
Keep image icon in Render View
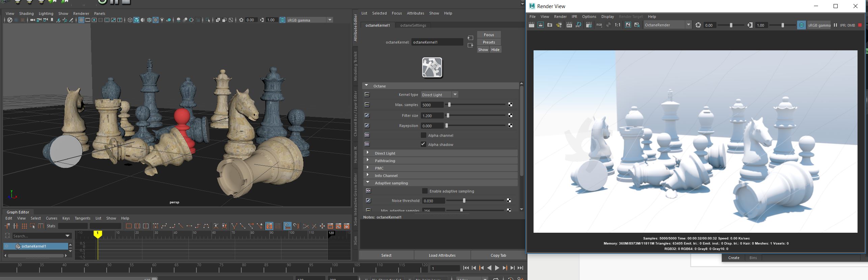click(628, 25)
